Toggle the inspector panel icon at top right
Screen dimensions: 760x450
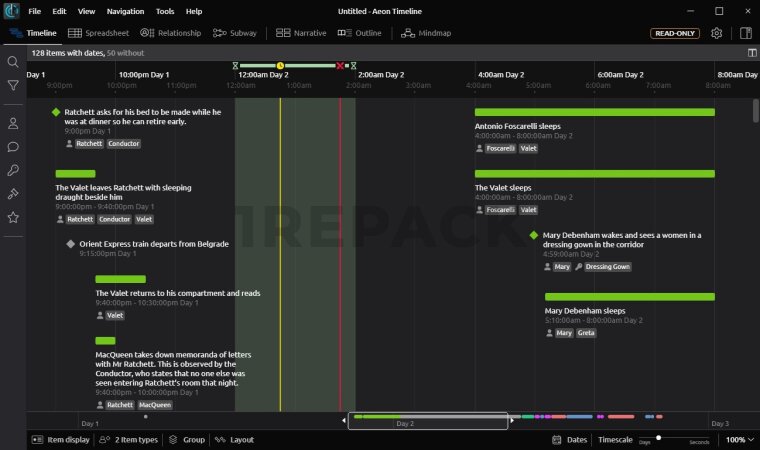[745, 33]
